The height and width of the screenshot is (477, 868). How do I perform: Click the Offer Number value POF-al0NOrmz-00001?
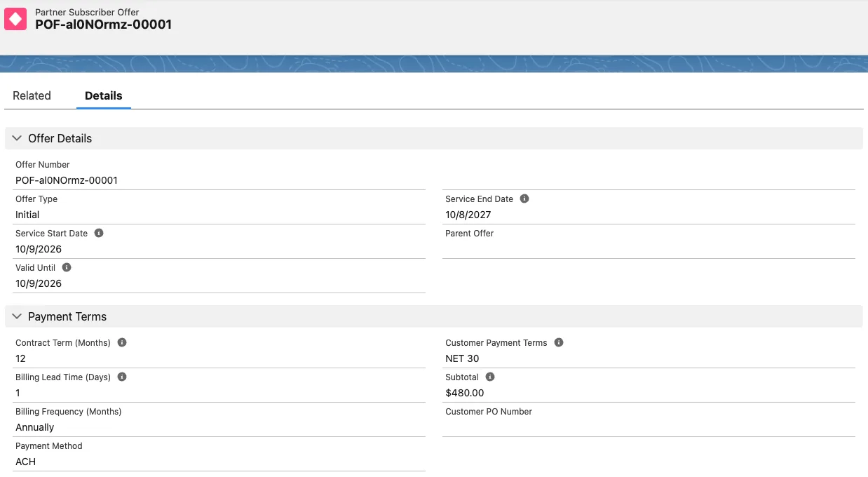pyautogui.click(x=67, y=180)
